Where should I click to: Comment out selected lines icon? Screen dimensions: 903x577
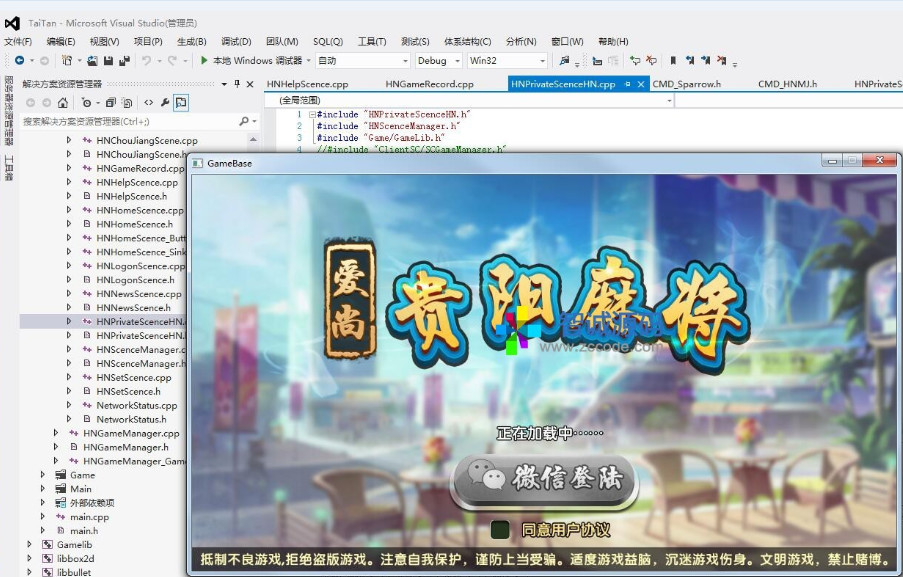tap(635, 60)
